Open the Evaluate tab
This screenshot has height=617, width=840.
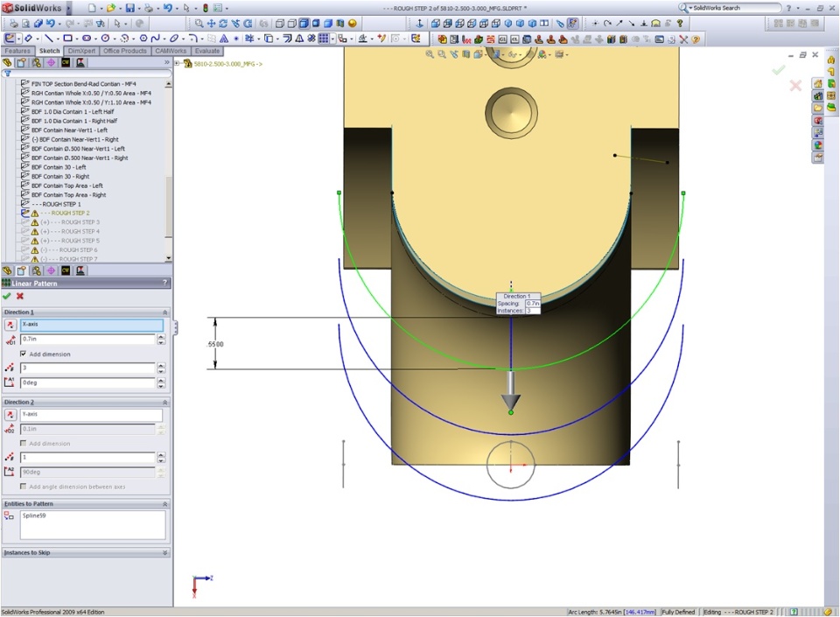pyautogui.click(x=207, y=51)
